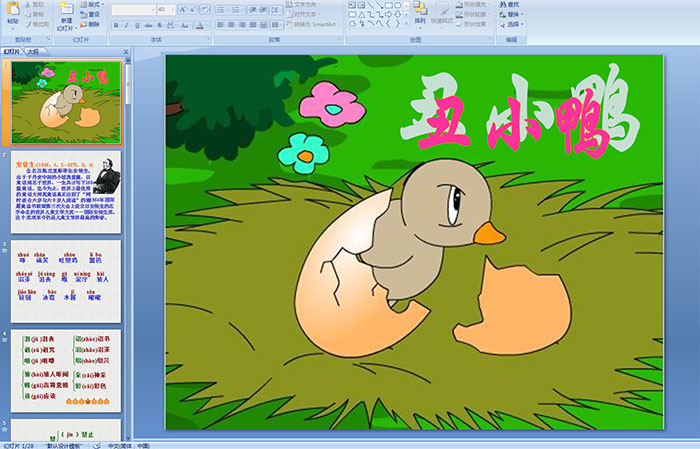Toggle Align Right paragraph alignment
This screenshot has width=700, height=449.
(x=242, y=25)
